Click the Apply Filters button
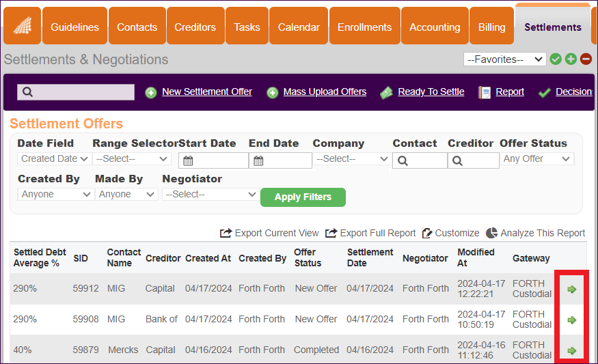The height and width of the screenshot is (364, 598). point(303,197)
